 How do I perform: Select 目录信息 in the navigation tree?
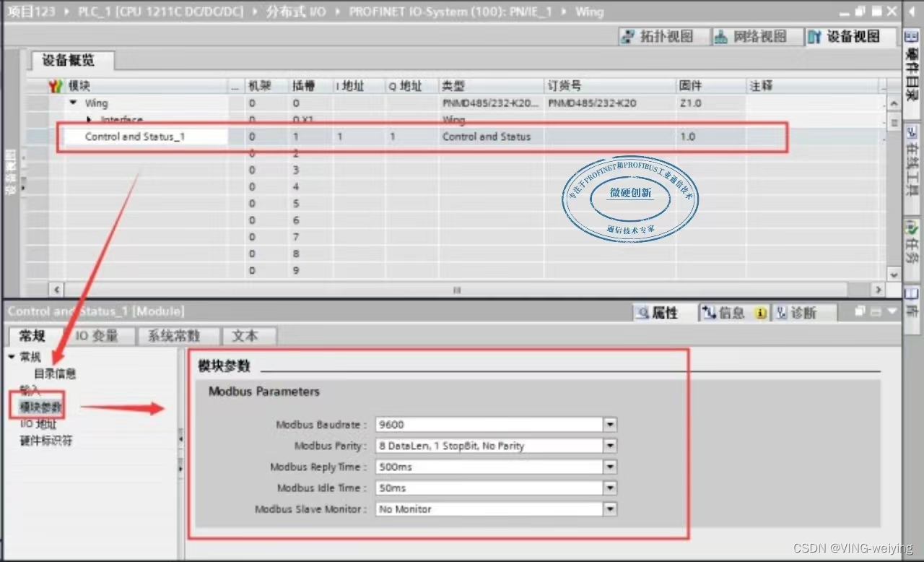click(x=55, y=373)
